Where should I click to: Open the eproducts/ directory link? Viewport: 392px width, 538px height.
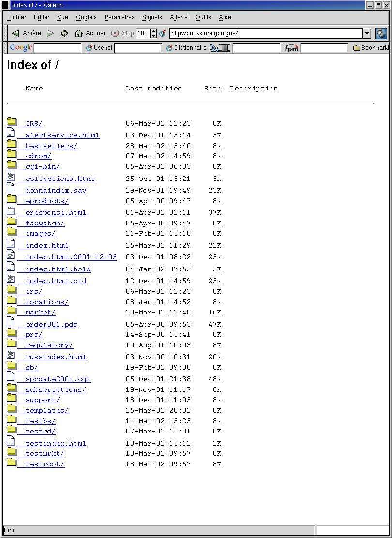tap(47, 201)
